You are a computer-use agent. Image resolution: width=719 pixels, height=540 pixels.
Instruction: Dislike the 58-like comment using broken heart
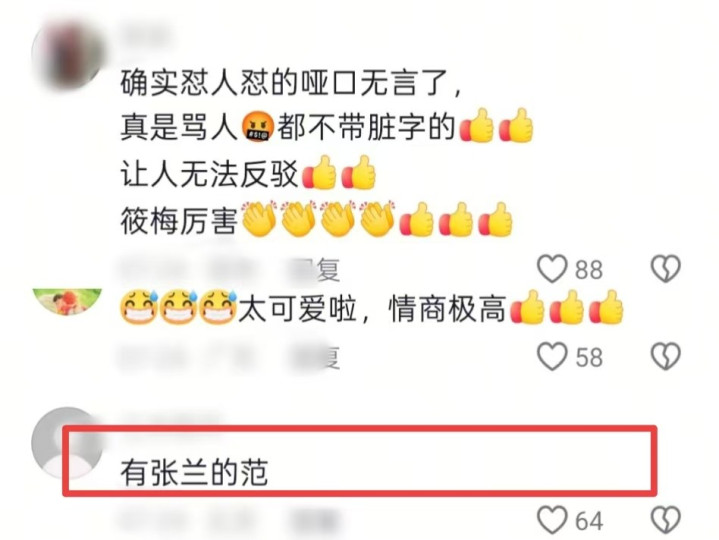pos(666,357)
